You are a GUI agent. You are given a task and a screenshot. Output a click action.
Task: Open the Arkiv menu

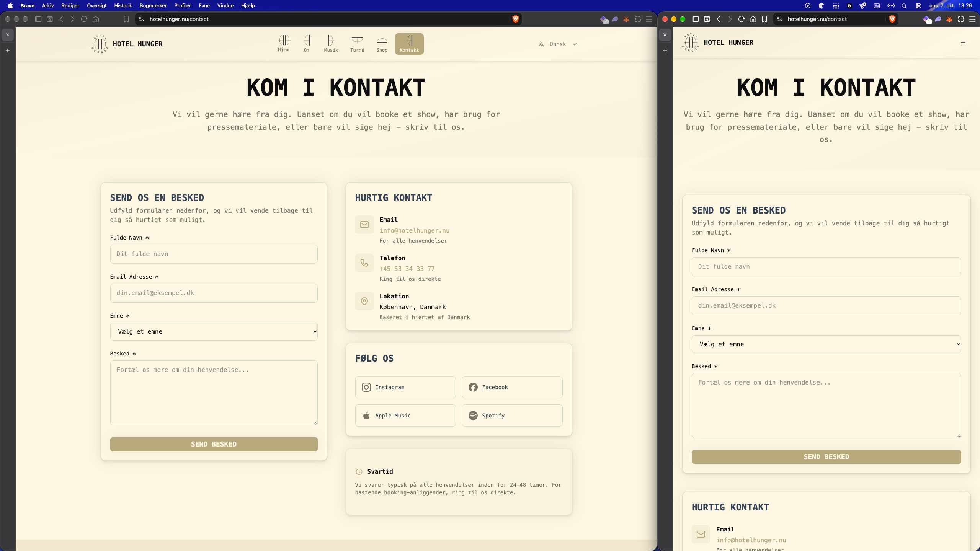[48, 5]
